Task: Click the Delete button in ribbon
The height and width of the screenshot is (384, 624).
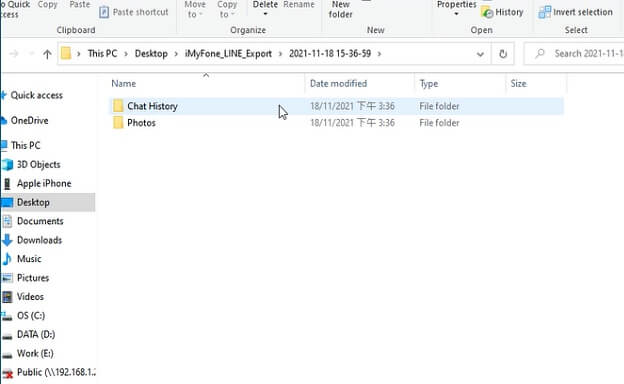Action: 265,8
